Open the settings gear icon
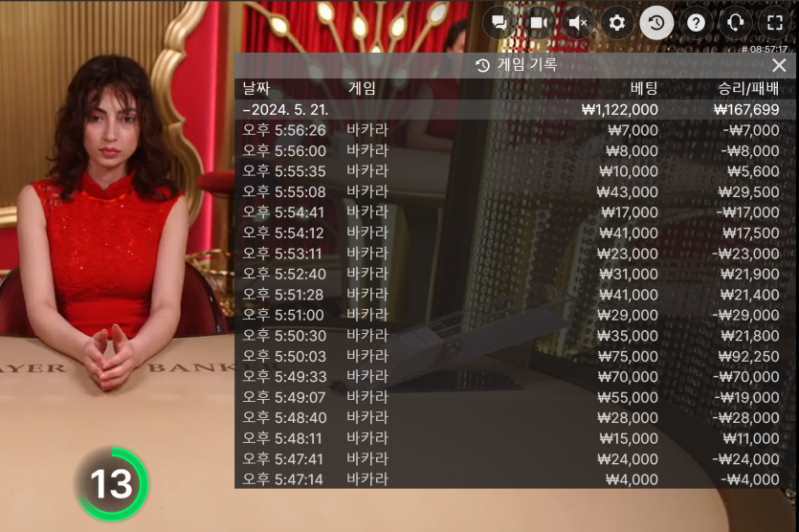The height and width of the screenshot is (532, 799). (x=617, y=23)
